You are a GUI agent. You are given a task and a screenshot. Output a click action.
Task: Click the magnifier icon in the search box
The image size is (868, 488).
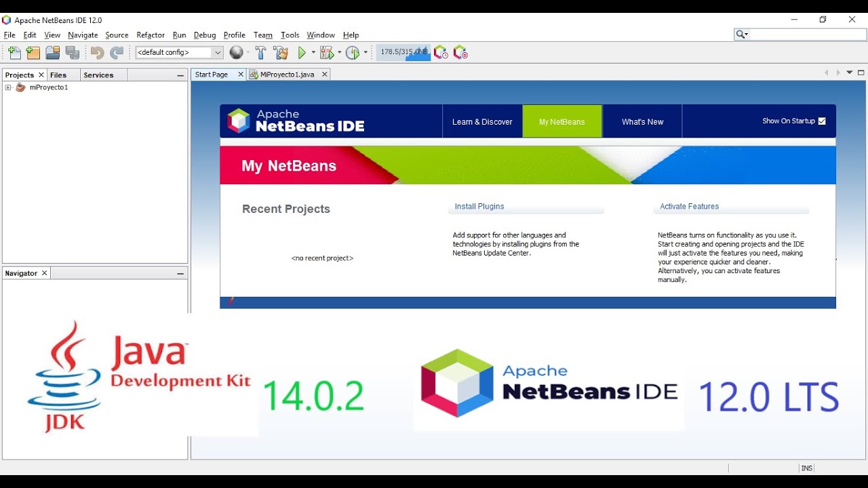[x=742, y=35]
